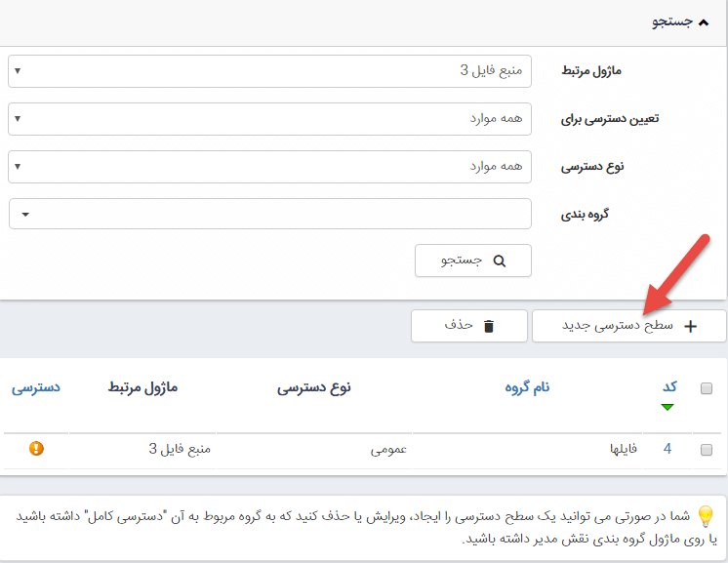Click the دسترسی column header

36,387
